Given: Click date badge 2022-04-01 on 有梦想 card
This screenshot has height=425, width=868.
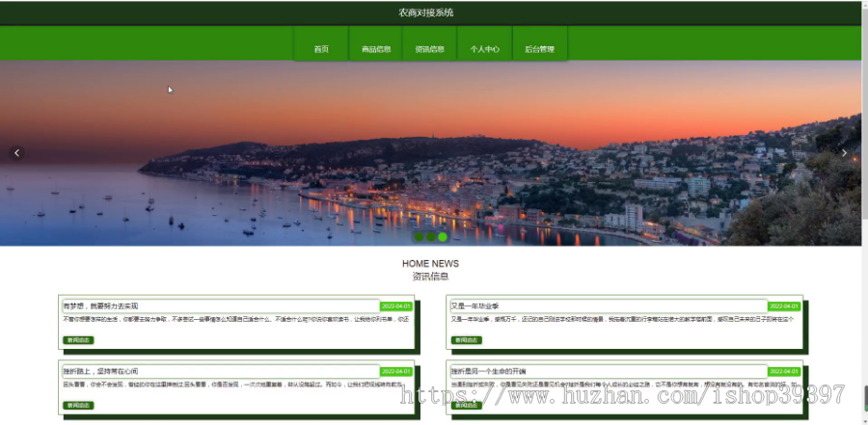Looking at the screenshot, I should (396, 306).
